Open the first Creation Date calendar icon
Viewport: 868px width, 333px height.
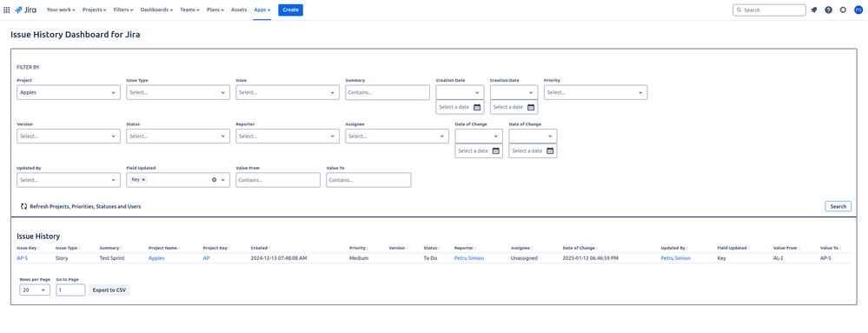477,107
